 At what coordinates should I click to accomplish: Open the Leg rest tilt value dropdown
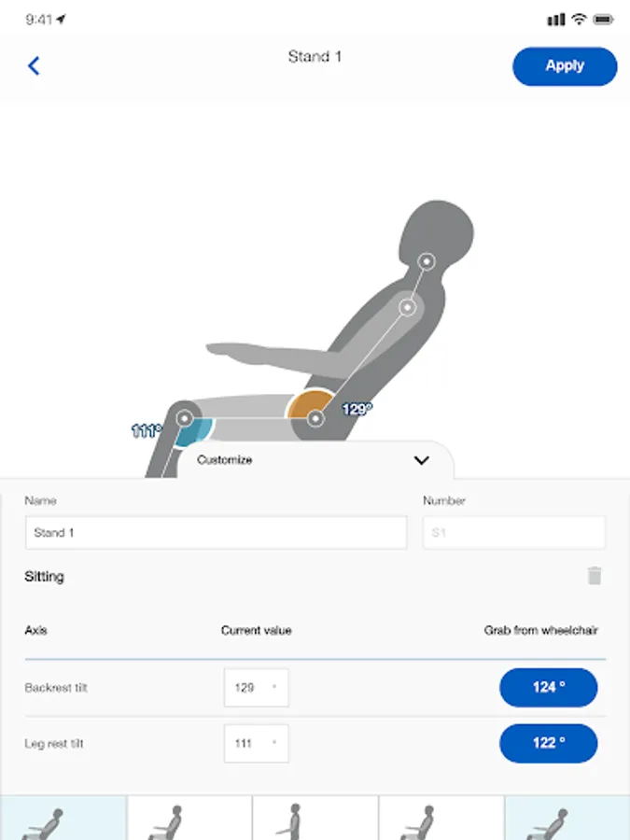pyautogui.click(x=256, y=744)
